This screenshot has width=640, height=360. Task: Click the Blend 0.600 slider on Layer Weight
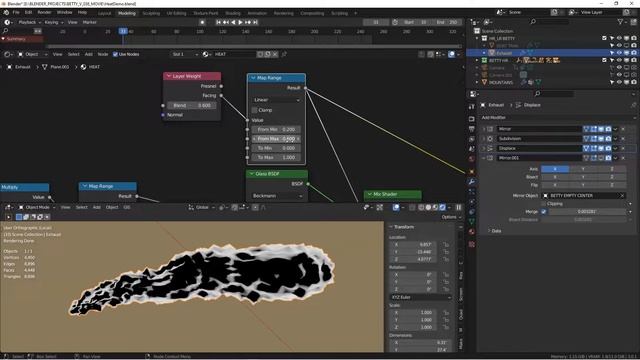coord(192,105)
